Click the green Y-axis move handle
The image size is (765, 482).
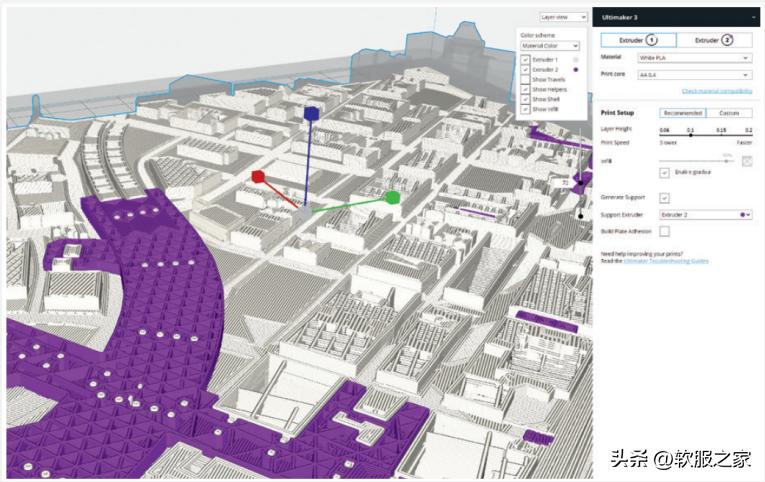pos(392,197)
